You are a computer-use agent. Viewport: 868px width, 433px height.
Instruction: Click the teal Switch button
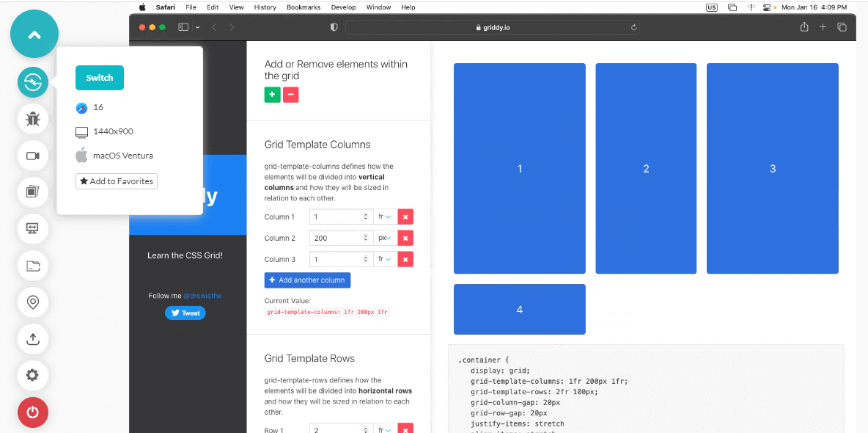click(100, 78)
